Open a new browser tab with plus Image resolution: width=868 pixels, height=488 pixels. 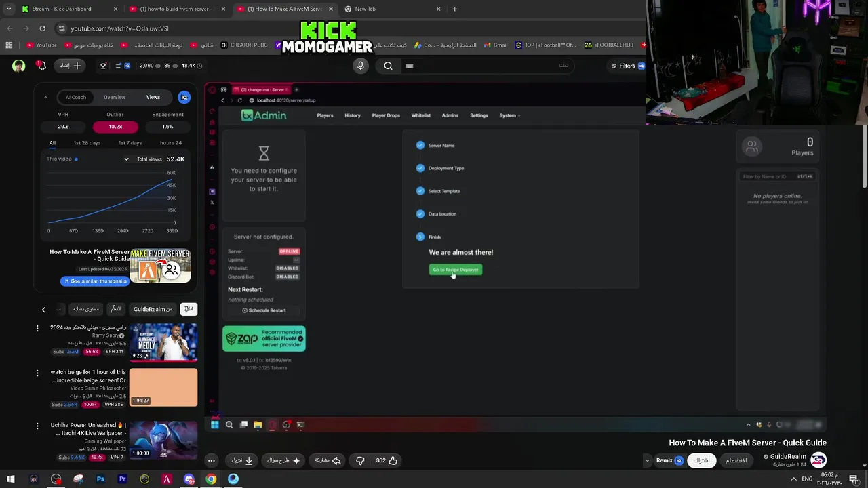click(454, 9)
